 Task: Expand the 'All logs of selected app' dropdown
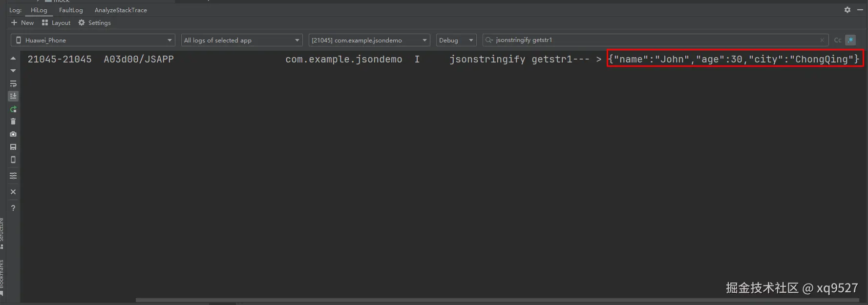242,40
